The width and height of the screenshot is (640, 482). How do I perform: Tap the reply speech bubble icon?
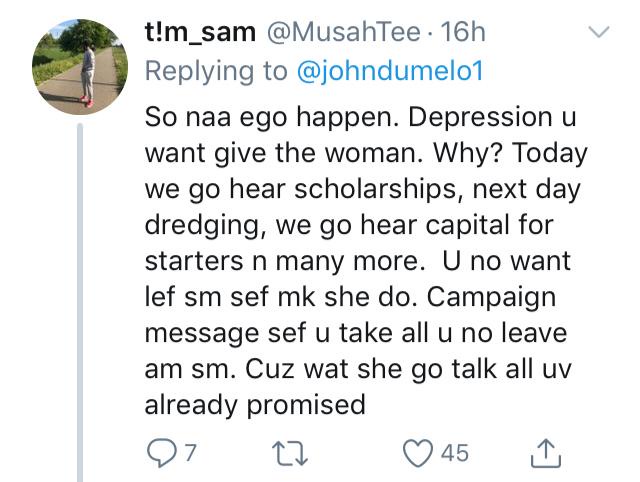point(159,452)
